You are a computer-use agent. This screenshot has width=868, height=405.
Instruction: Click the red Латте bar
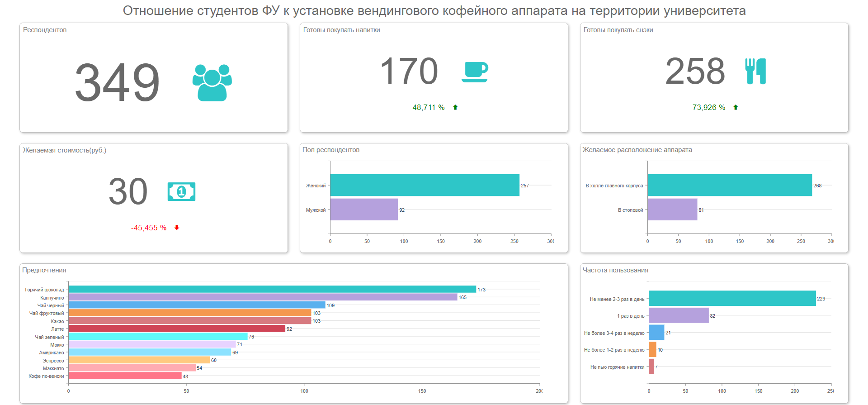point(176,329)
